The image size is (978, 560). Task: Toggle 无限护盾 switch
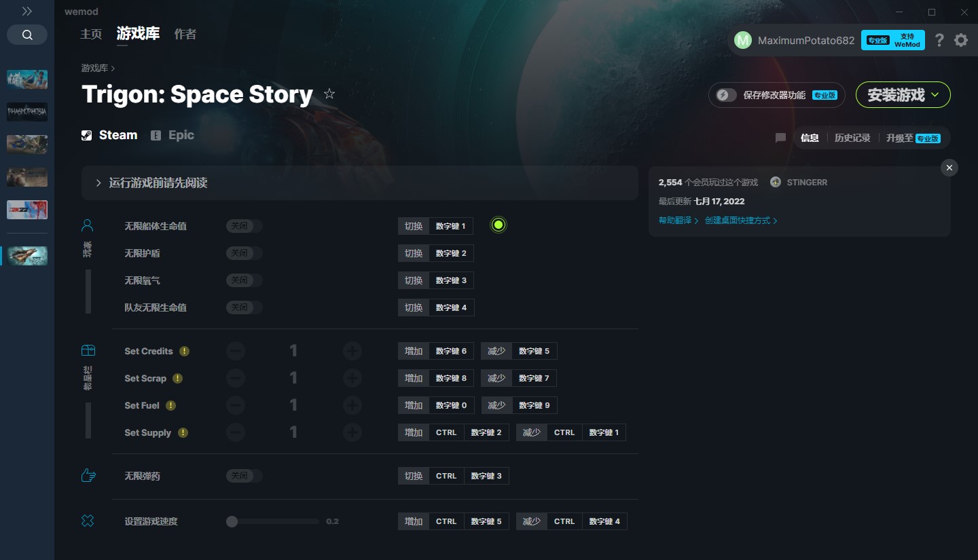coord(244,253)
